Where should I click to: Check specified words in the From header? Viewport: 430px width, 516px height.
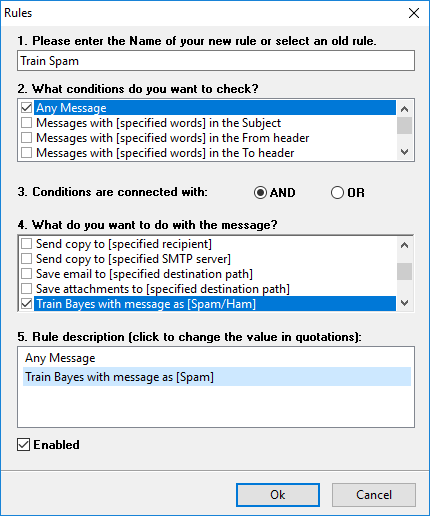(26, 138)
